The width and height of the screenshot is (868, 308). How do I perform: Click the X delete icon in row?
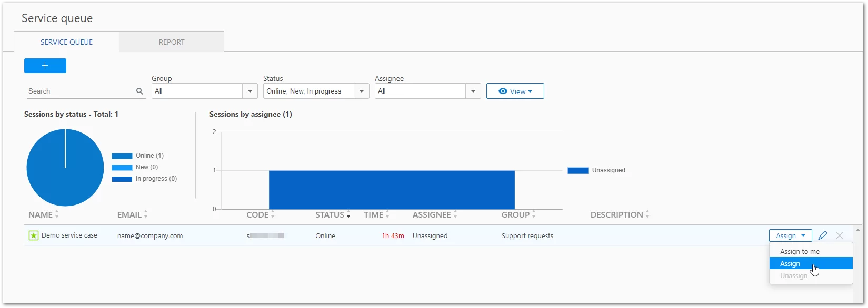(840, 235)
